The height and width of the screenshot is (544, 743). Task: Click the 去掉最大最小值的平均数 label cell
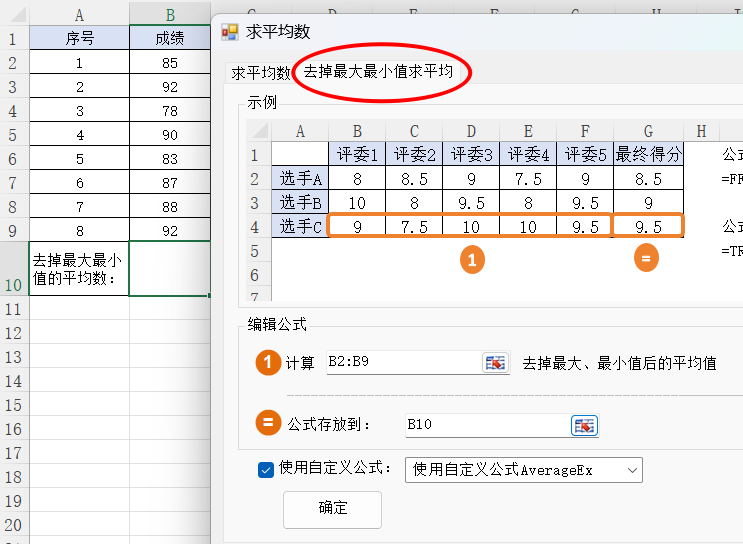pos(79,268)
